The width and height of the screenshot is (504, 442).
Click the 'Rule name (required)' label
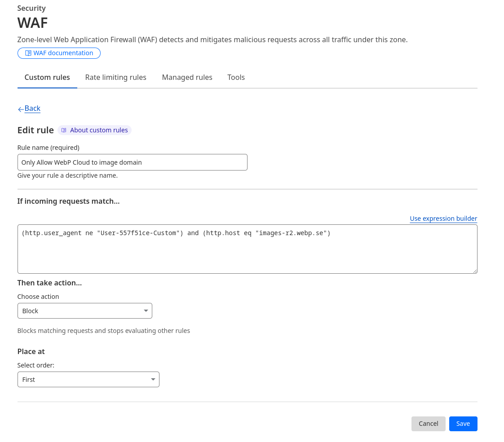pos(48,148)
